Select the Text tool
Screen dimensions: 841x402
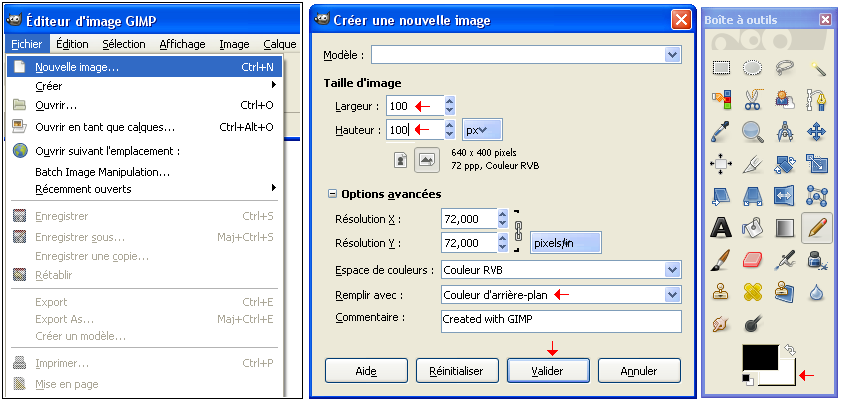pyautogui.click(x=721, y=228)
